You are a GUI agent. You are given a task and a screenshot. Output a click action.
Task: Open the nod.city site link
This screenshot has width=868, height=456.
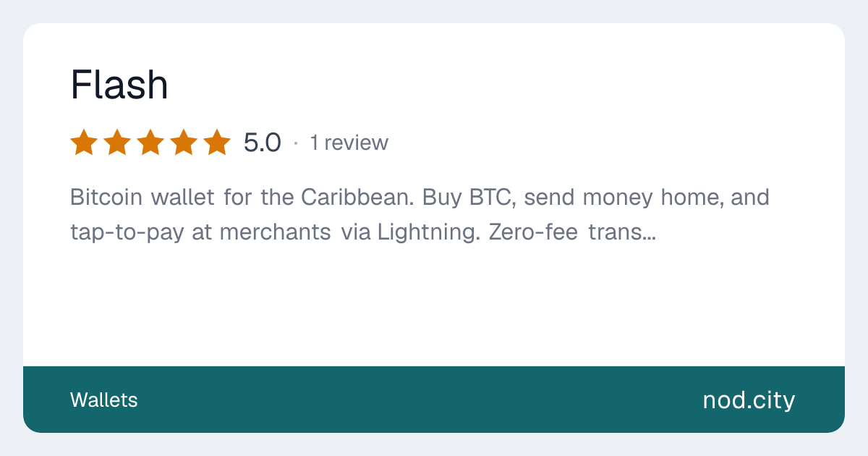pos(749,400)
